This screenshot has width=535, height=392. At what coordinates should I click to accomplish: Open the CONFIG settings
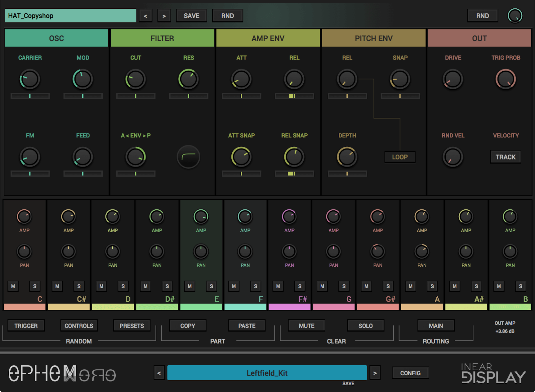click(410, 373)
